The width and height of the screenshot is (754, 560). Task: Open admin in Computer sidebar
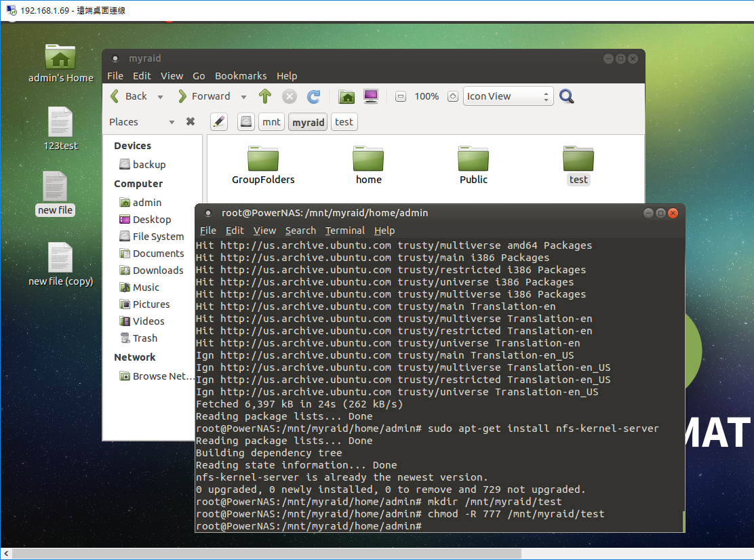pos(140,203)
